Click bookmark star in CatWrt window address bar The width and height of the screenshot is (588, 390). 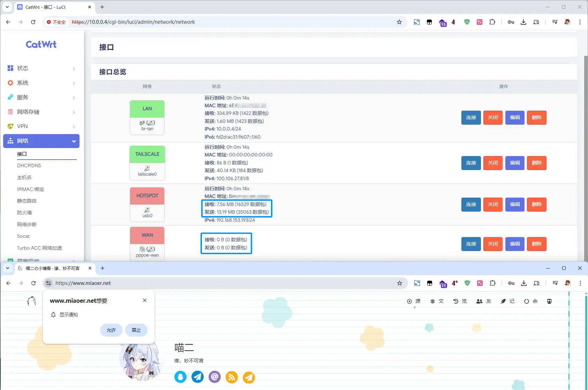click(x=399, y=22)
